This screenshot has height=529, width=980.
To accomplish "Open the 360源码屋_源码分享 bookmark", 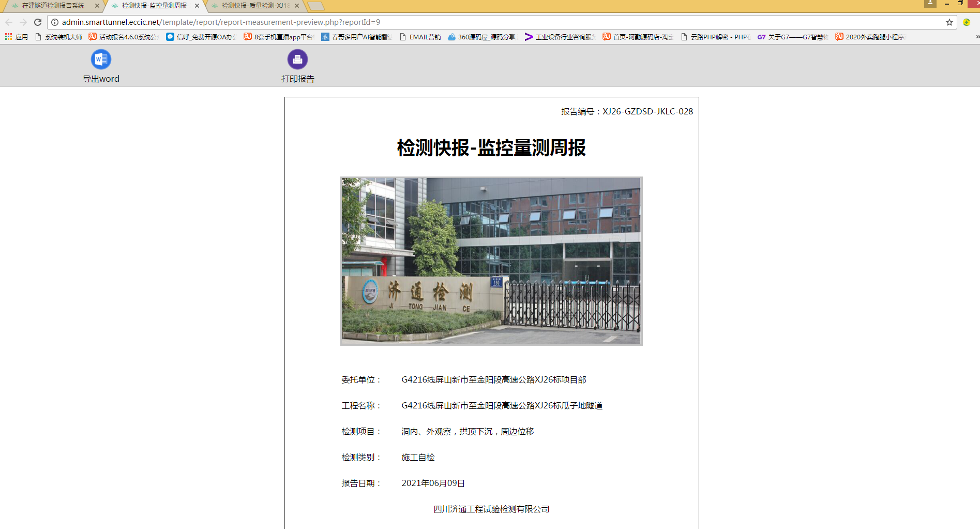I will pos(483,37).
